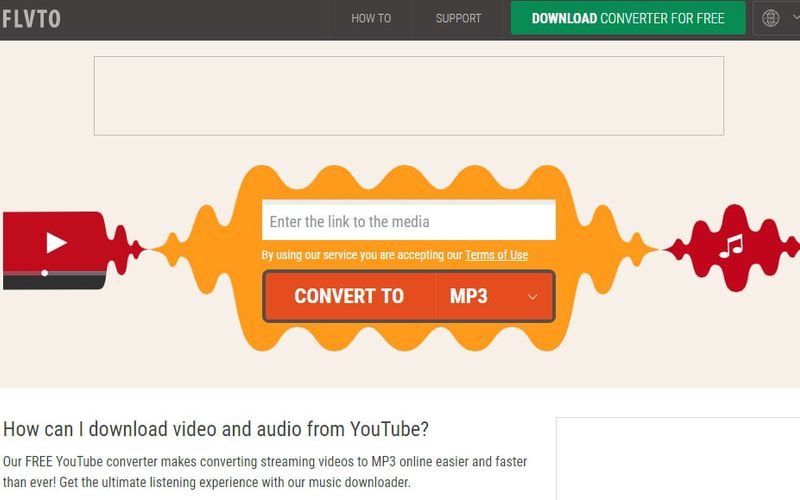Click the video progress bar knob

tap(45, 273)
